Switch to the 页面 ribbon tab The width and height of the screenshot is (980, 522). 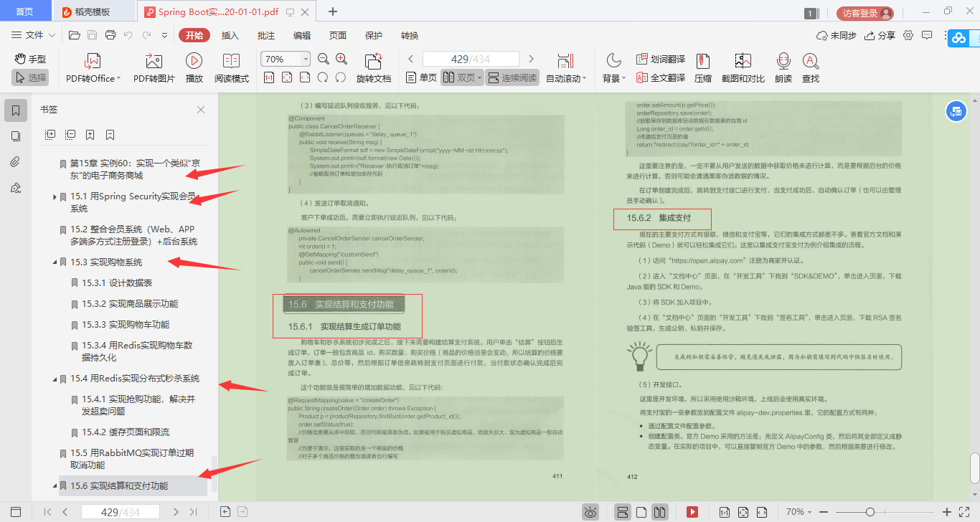point(338,35)
